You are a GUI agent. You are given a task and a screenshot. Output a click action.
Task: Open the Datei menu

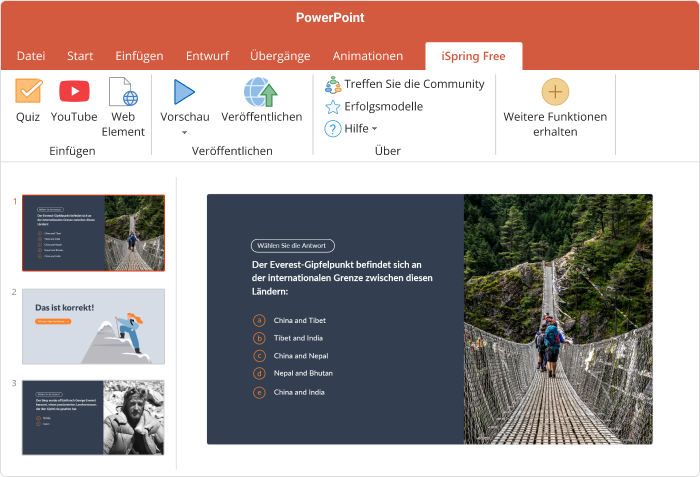pos(31,56)
